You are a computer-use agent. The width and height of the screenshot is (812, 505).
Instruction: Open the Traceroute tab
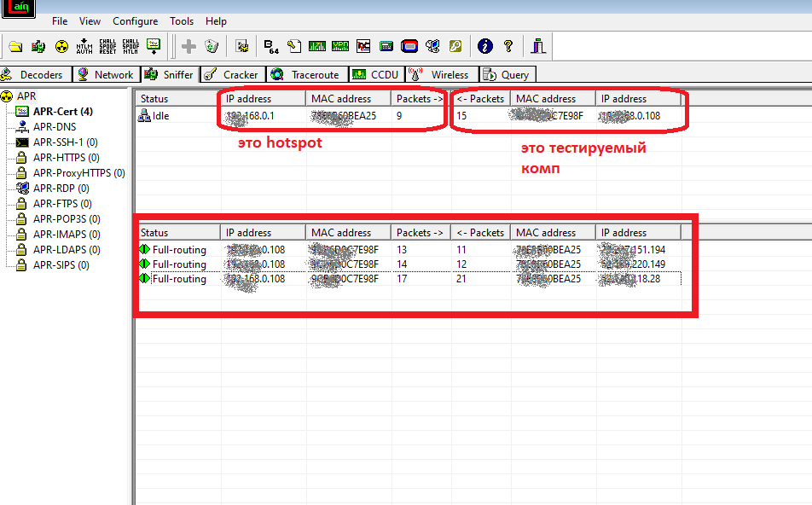[314, 75]
